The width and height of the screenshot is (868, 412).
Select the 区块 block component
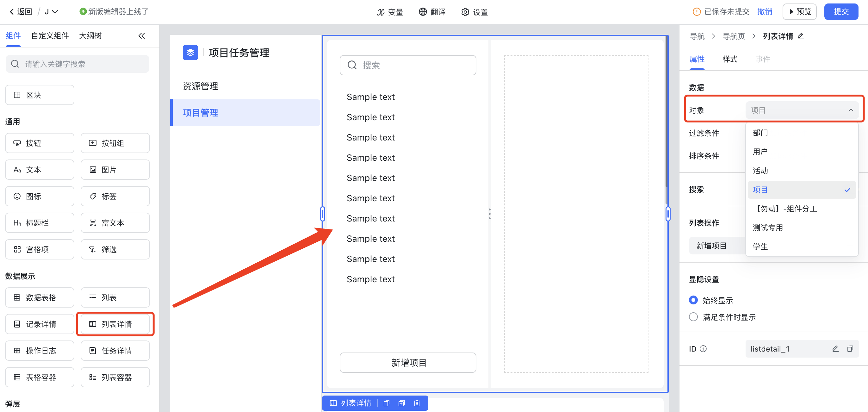(40, 95)
